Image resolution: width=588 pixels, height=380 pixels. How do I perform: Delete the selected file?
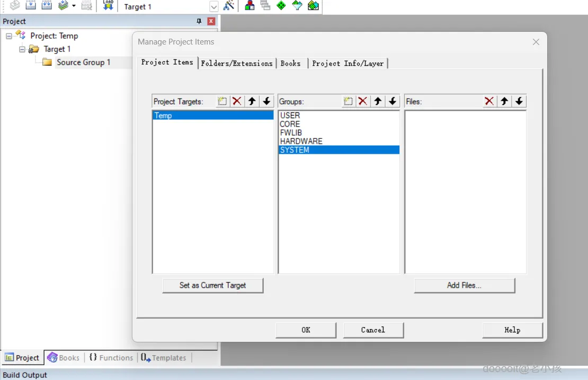pos(489,101)
